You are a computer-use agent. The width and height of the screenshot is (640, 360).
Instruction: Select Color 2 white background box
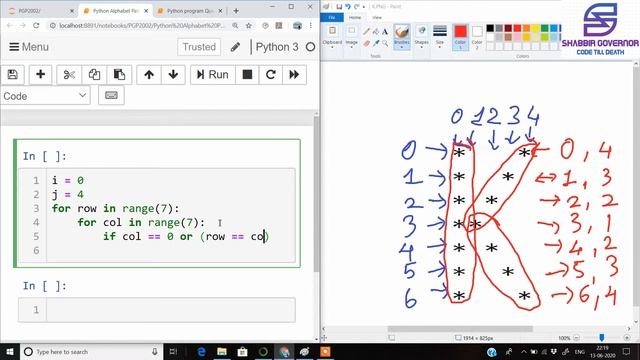click(477, 37)
